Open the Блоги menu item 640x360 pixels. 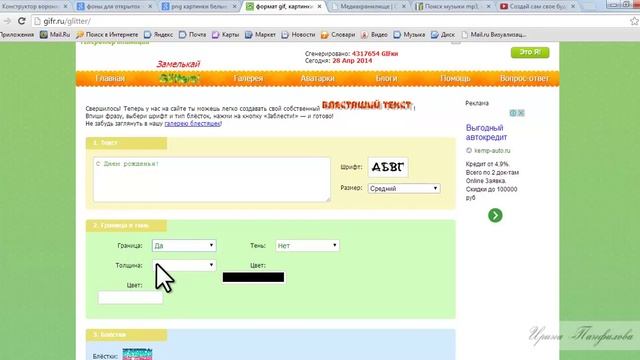coord(386,78)
